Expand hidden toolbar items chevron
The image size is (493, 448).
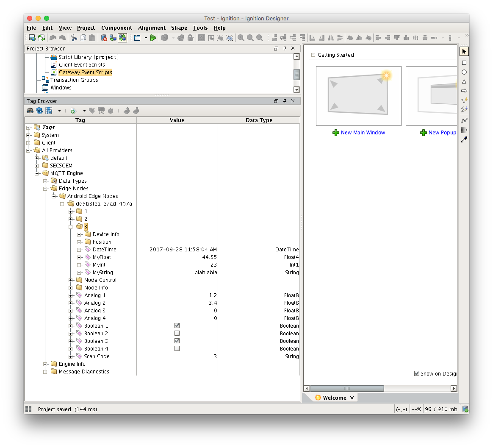467,36
